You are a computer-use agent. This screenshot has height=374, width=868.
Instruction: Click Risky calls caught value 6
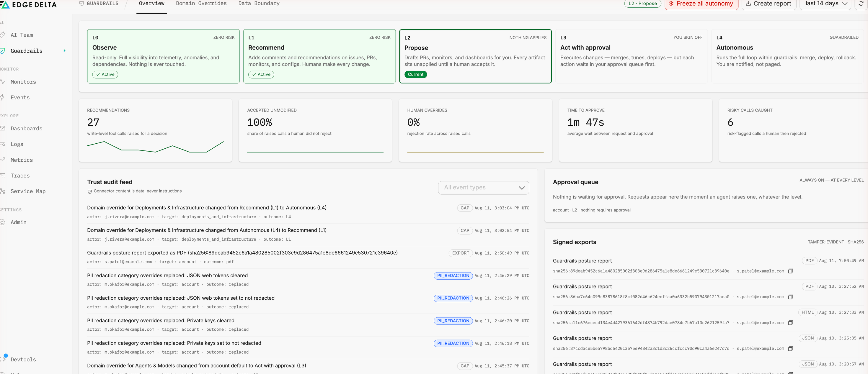click(x=730, y=122)
